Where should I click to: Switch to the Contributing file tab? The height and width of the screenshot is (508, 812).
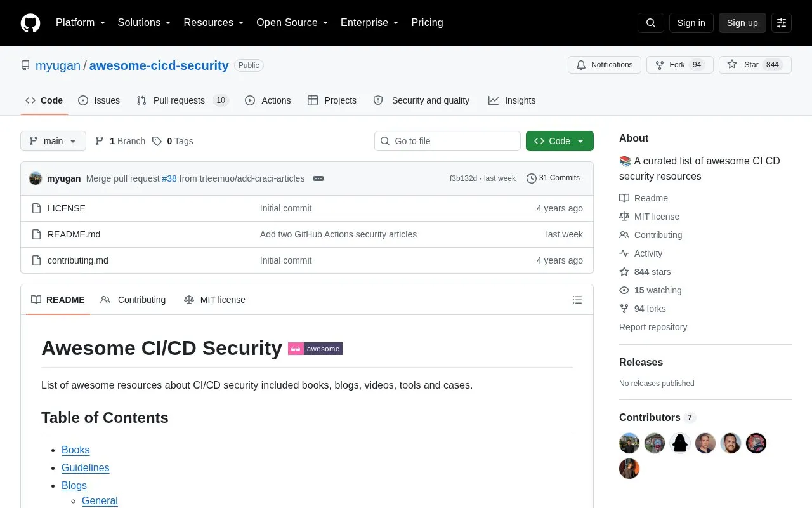pyautogui.click(x=133, y=300)
